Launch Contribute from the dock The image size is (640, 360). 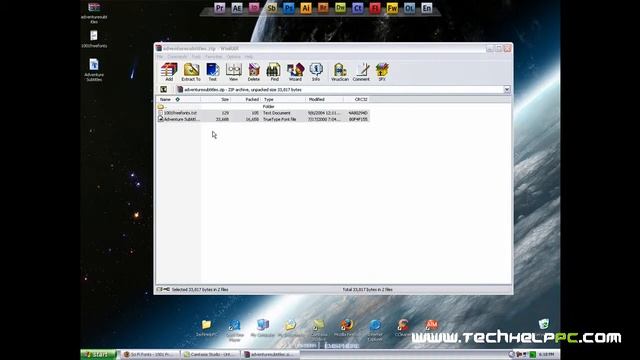point(358,8)
